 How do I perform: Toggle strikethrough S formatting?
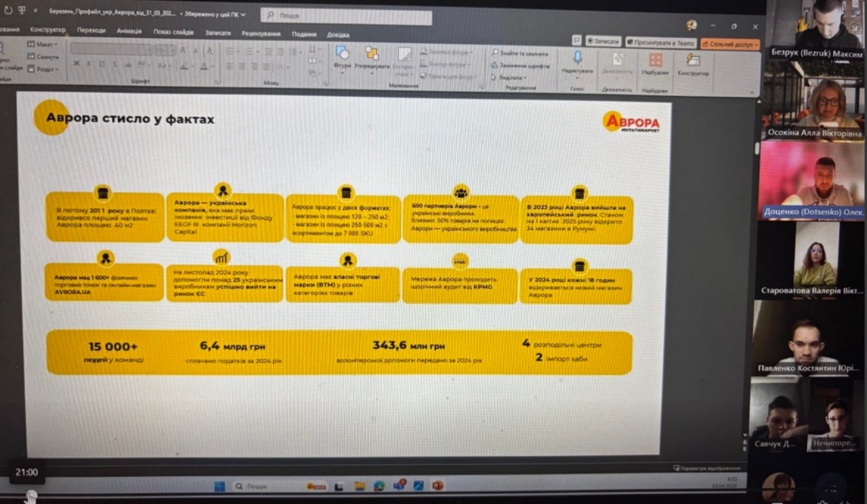click(x=114, y=64)
